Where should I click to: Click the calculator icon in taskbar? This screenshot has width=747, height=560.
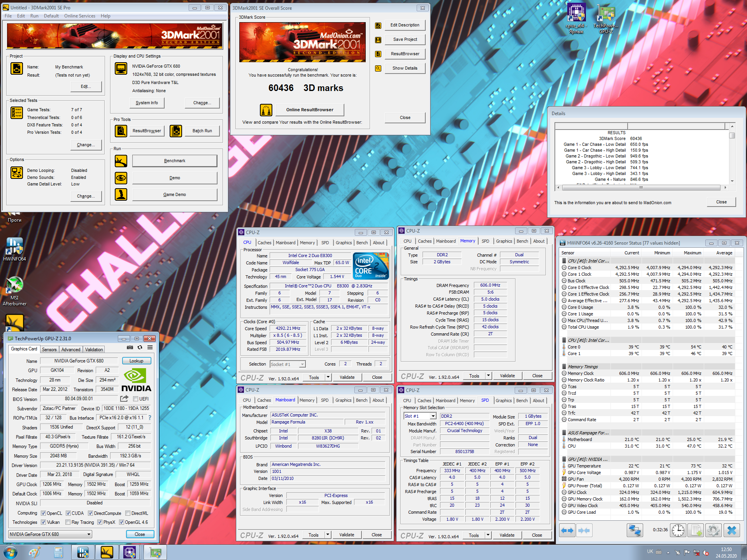click(x=58, y=552)
